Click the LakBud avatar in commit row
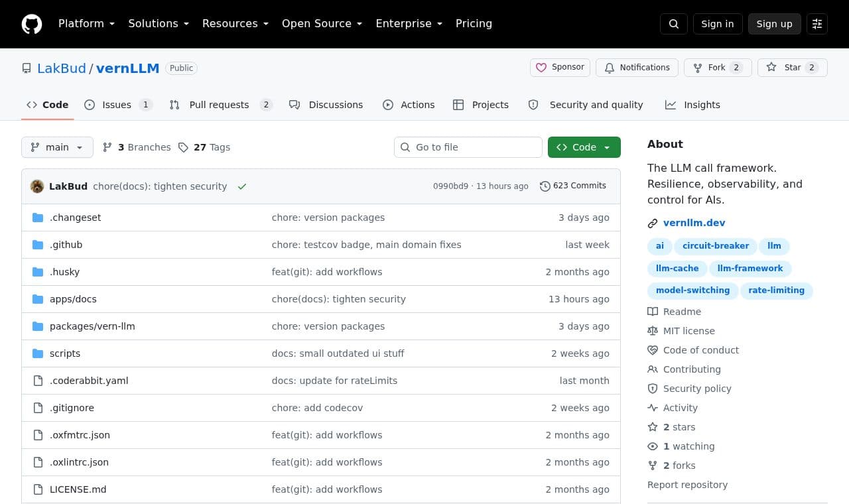 click(37, 186)
